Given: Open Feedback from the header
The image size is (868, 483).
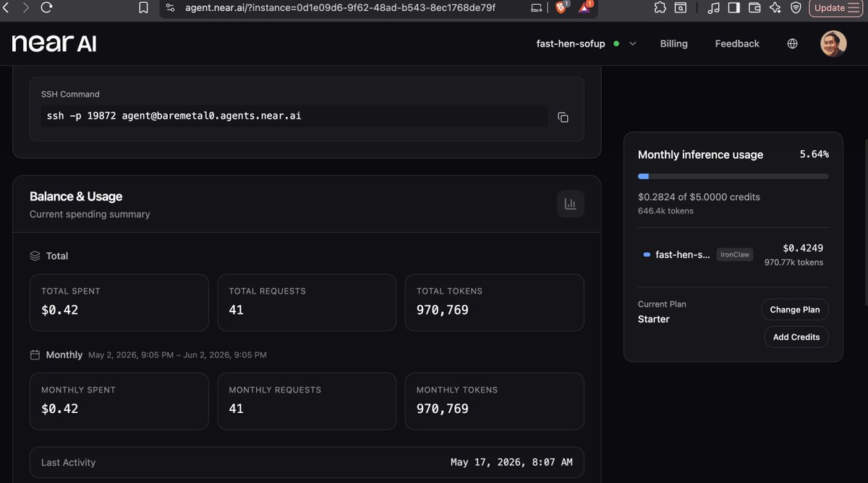Looking at the screenshot, I should pos(737,43).
